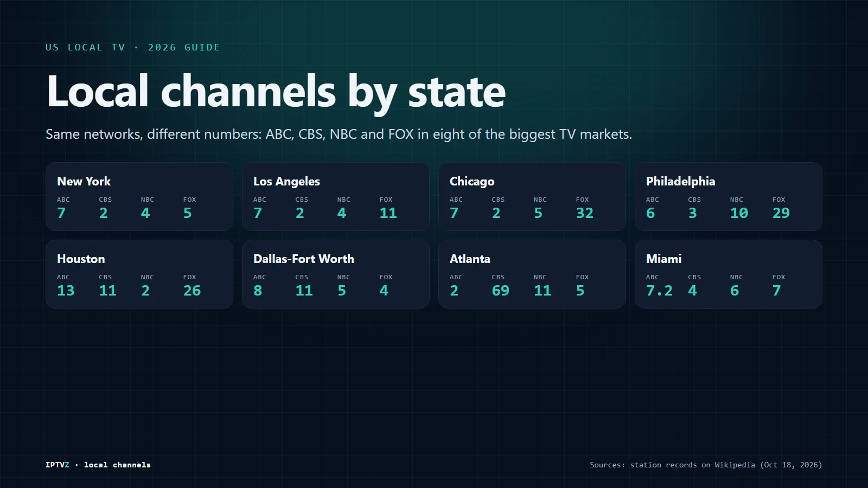Click the 'Local channels by state' heading

[276, 92]
